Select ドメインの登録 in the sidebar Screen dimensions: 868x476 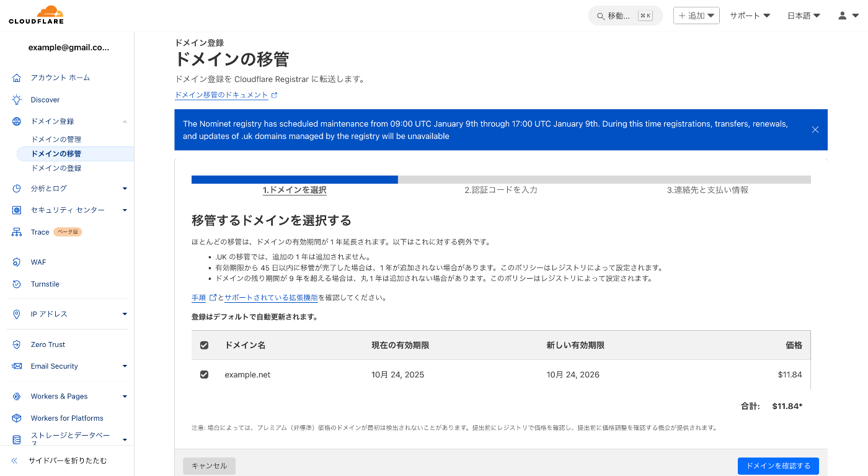point(56,168)
